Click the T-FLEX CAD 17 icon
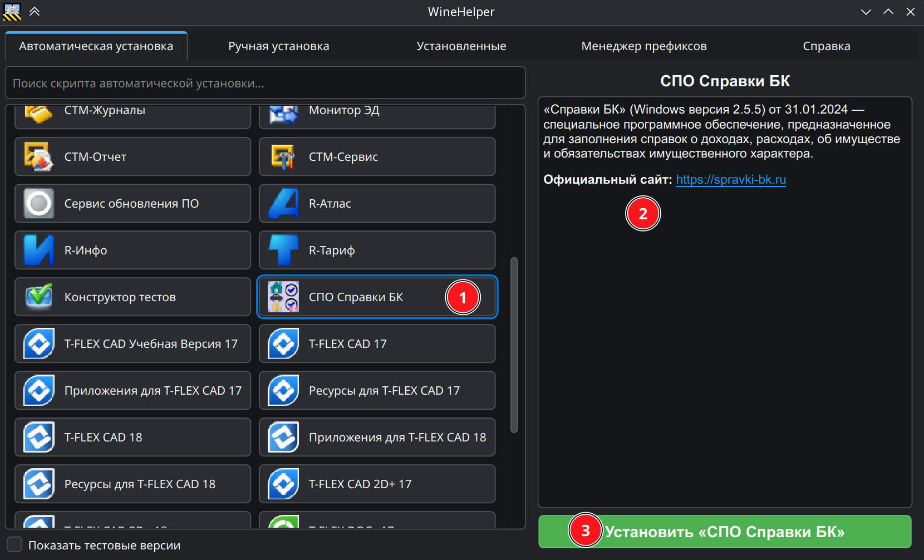 pos(283,344)
